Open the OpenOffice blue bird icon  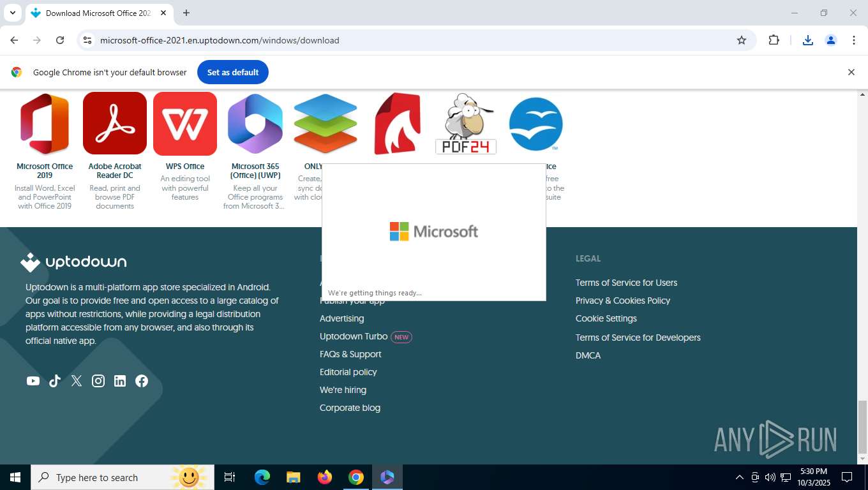[x=536, y=124]
